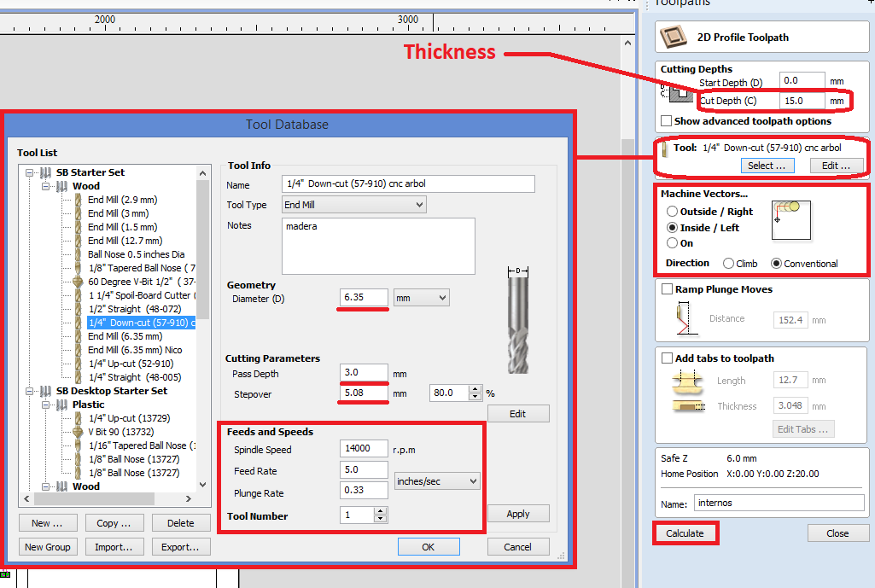Click New ... button in Tool Database
The height and width of the screenshot is (588, 875).
[x=48, y=523]
